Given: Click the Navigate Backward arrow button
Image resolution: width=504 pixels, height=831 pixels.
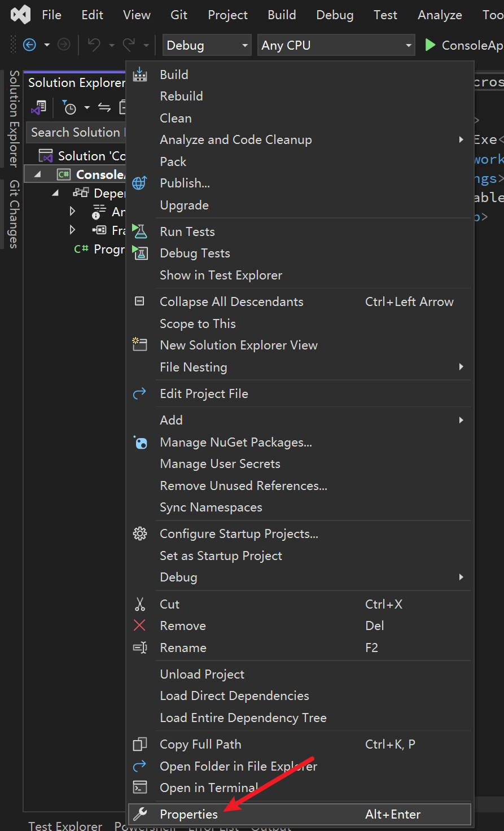Looking at the screenshot, I should click(29, 45).
